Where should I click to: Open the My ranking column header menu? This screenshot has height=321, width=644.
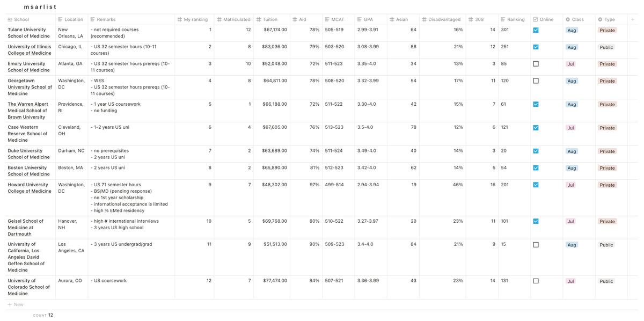click(x=193, y=20)
